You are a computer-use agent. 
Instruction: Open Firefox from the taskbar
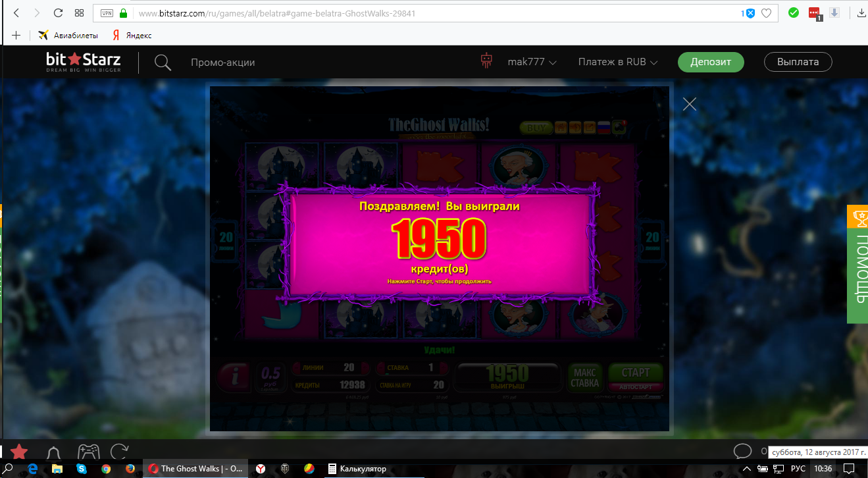coord(130,469)
